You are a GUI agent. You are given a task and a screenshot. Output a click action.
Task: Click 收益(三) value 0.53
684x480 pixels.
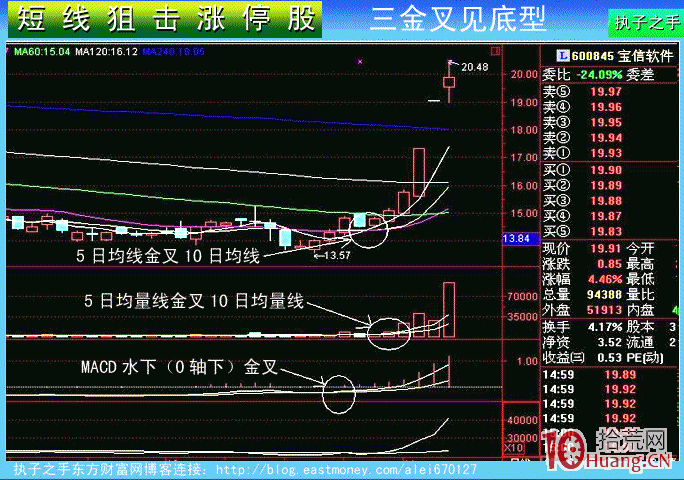609,357
